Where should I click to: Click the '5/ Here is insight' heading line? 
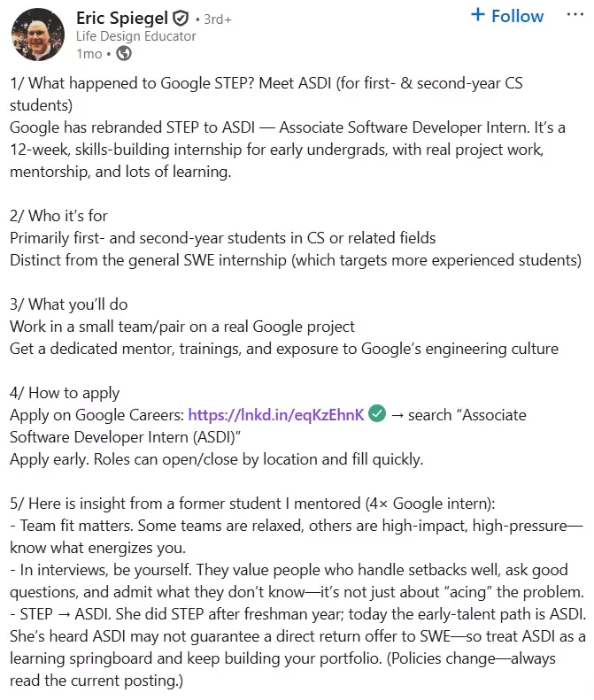[x=252, y=504]
